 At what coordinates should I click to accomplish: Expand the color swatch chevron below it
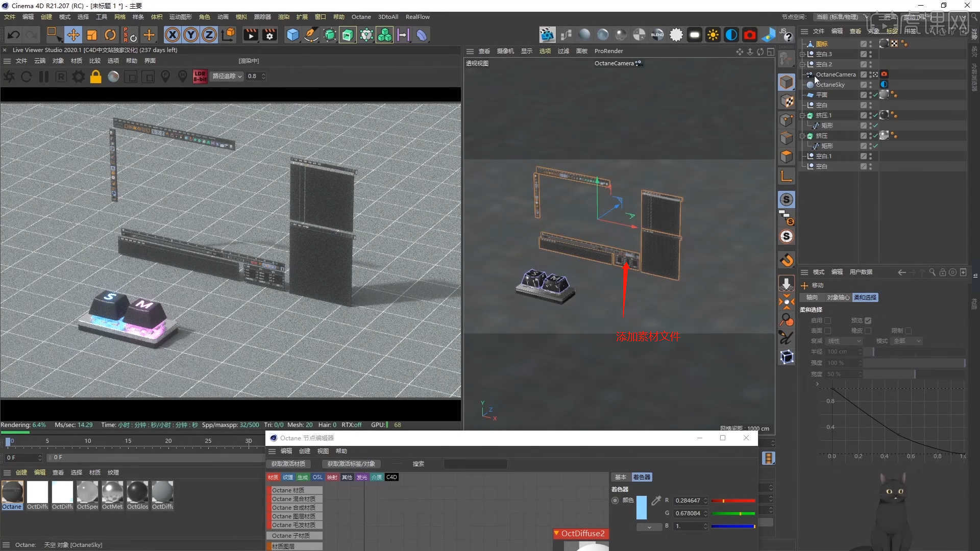[x=649, y=527]
